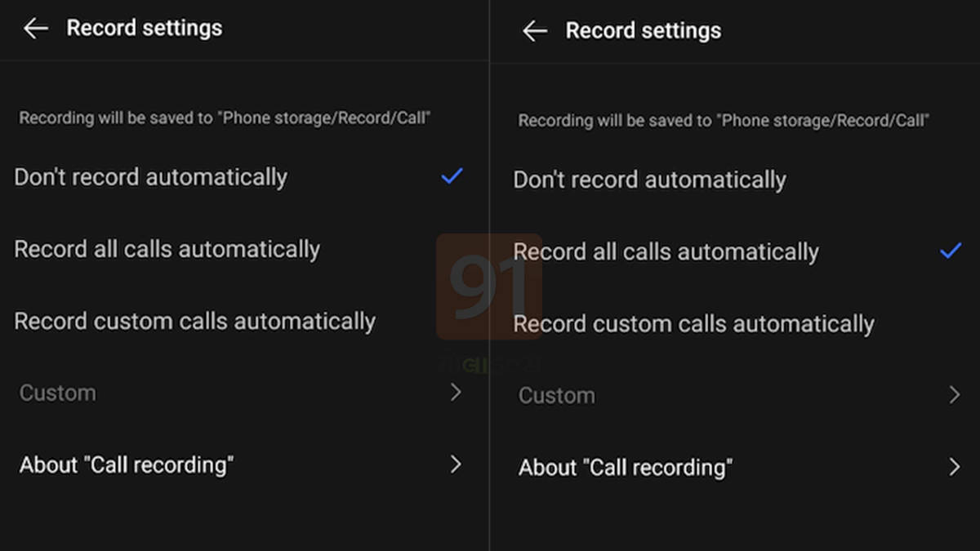Select "Record all calls automatically" on the left panel
Image resolution: width=980 pixels, height=551 pixels.
pyautogui.click(x=167, y=249)
